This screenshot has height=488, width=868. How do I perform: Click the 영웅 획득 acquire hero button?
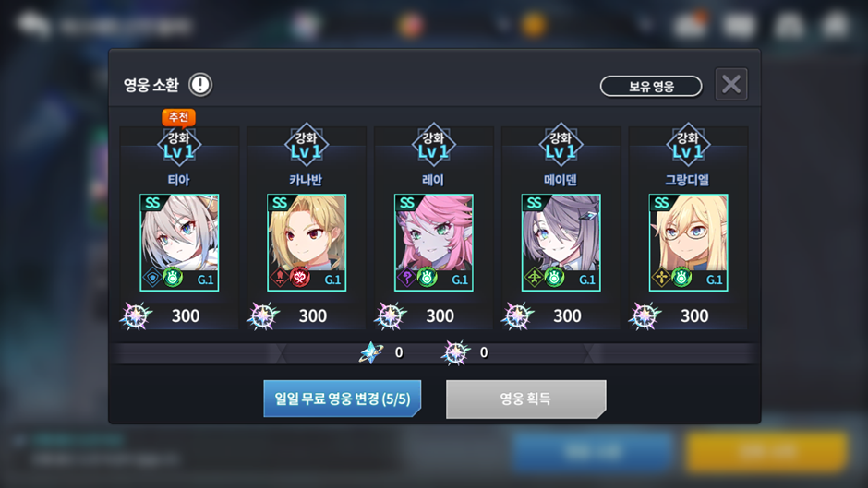[526, 399]
